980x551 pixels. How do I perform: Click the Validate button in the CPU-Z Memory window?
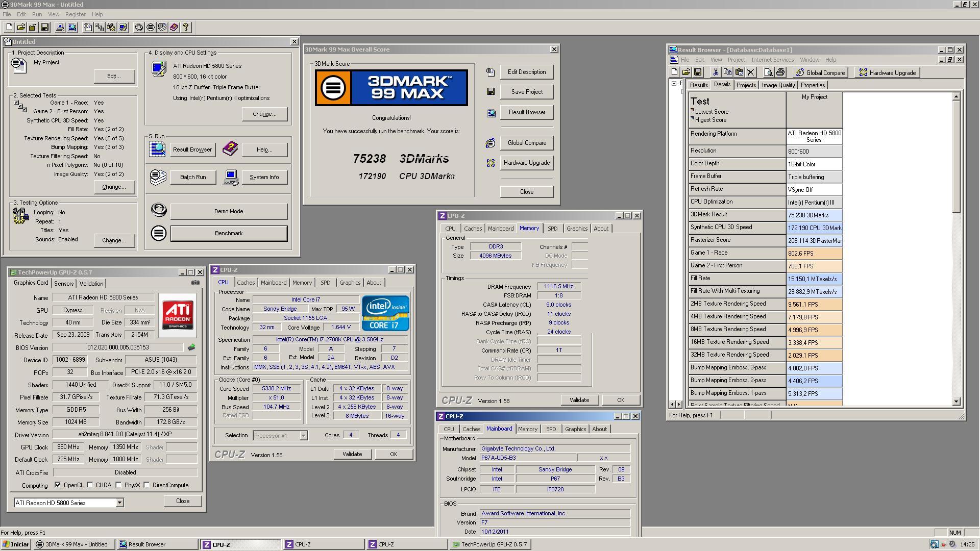tap(579, 400)
